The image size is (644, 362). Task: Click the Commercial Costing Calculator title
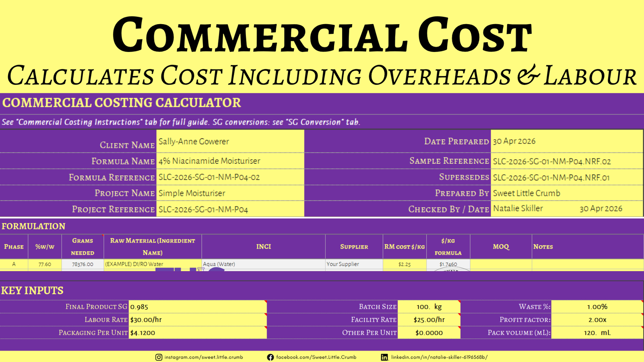(122, 103)
